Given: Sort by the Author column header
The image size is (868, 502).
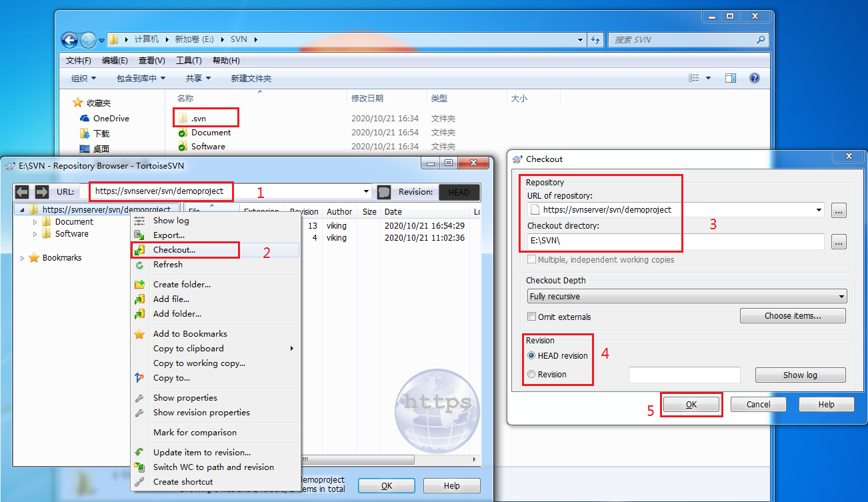Looking at the screenshot, I should tap(341, 212).
